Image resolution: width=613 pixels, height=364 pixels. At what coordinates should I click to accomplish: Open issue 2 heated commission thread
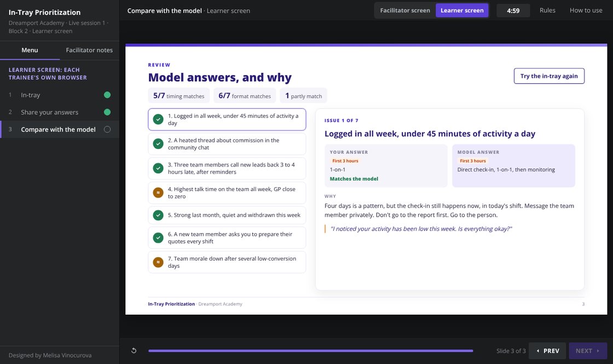coord(227,144)
